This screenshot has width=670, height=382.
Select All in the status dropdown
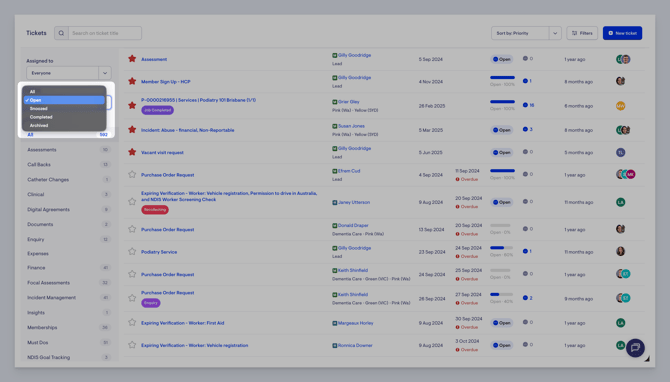pyautogui.click(x=64, y=91)
